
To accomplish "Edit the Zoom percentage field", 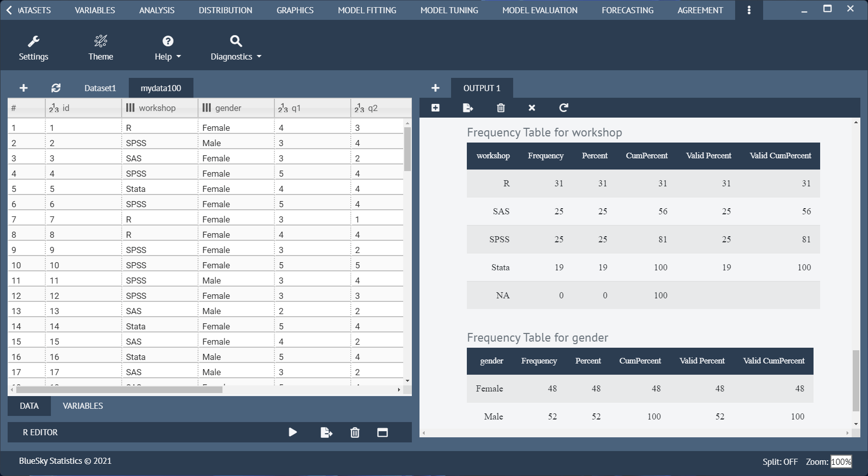I will point(840,461).
